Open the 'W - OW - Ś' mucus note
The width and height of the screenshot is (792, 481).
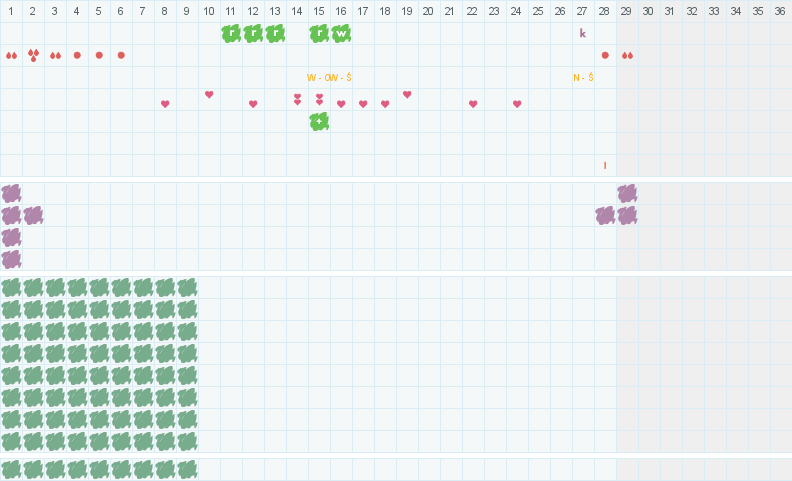pos(329,77)
